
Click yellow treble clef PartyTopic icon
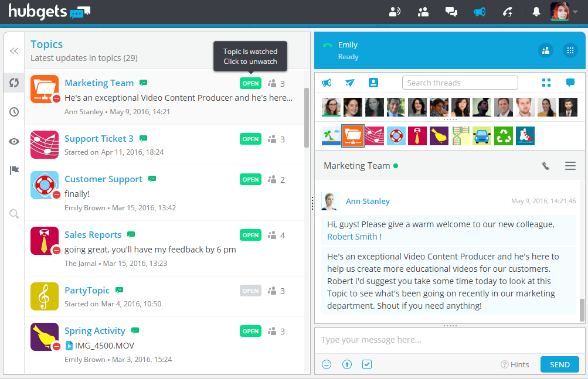pyautogui.click(x=45, y=296)
